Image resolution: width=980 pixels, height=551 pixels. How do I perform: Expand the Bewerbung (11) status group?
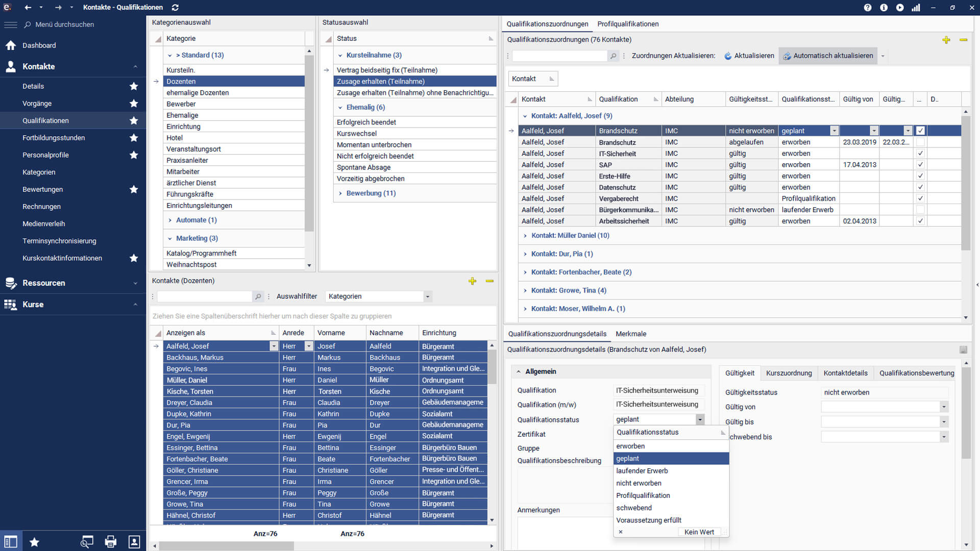340,193
